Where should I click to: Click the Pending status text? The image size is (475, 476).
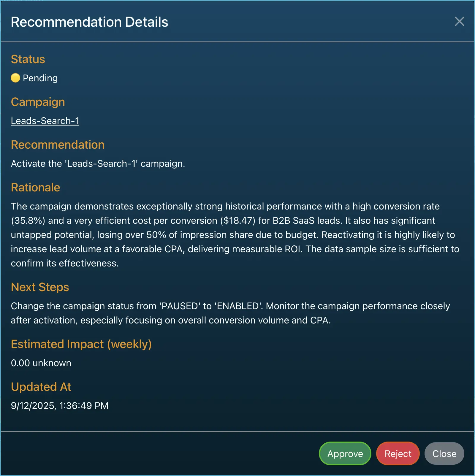[39, 78]
